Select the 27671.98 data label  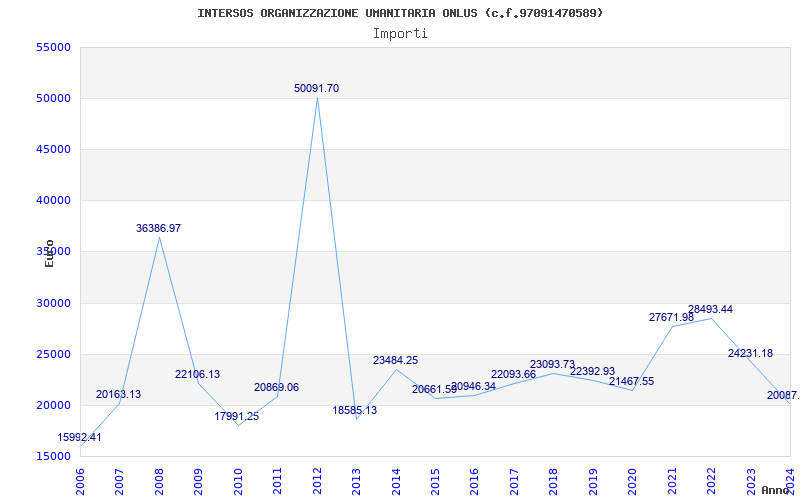click(671, 317)
